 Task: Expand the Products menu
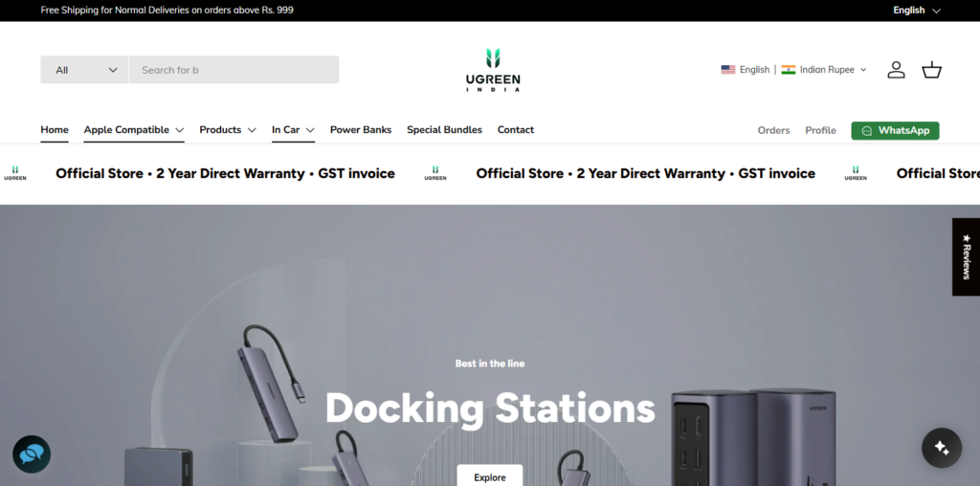[x=228, y=130]
